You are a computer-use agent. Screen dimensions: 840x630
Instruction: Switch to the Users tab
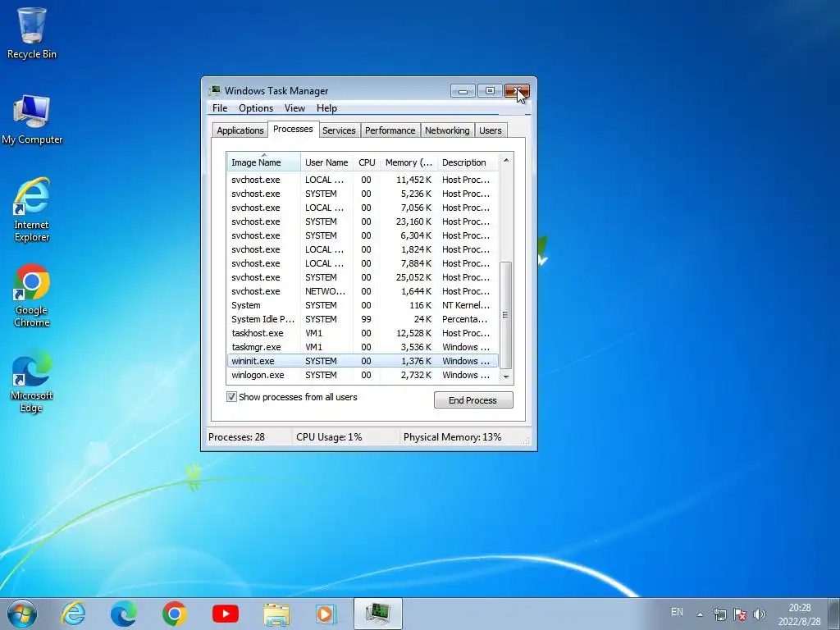point(491,130)
